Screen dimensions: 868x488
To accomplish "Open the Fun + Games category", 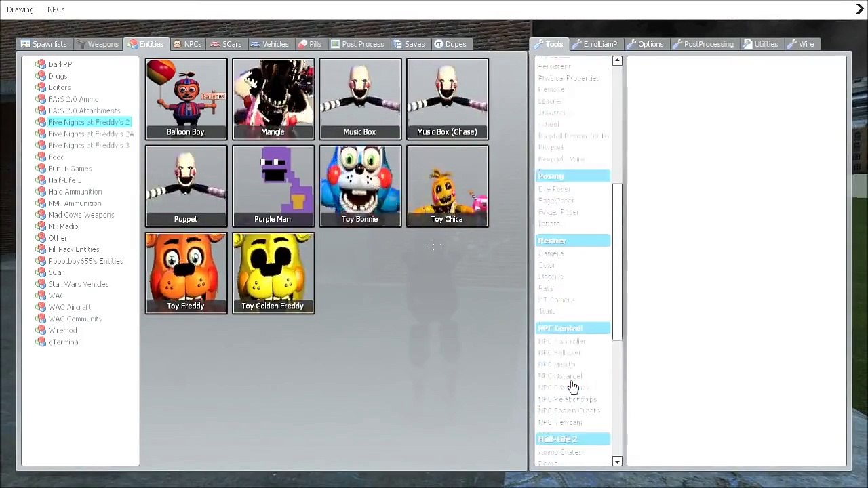I will click(70, 168).
